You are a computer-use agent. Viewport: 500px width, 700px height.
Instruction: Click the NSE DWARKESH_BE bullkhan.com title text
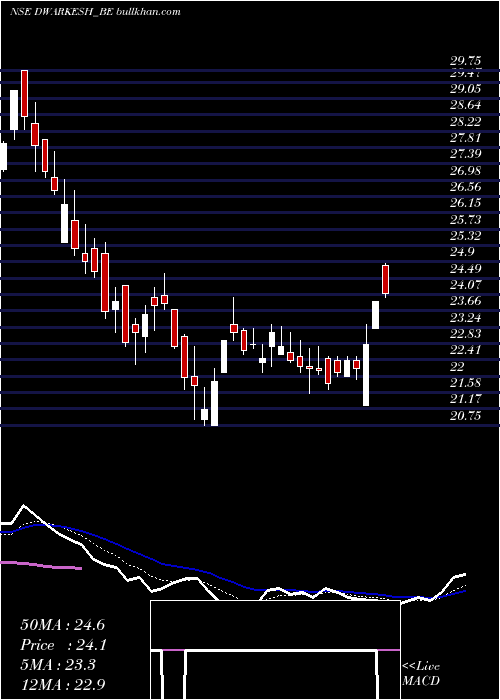pos(95,12)
